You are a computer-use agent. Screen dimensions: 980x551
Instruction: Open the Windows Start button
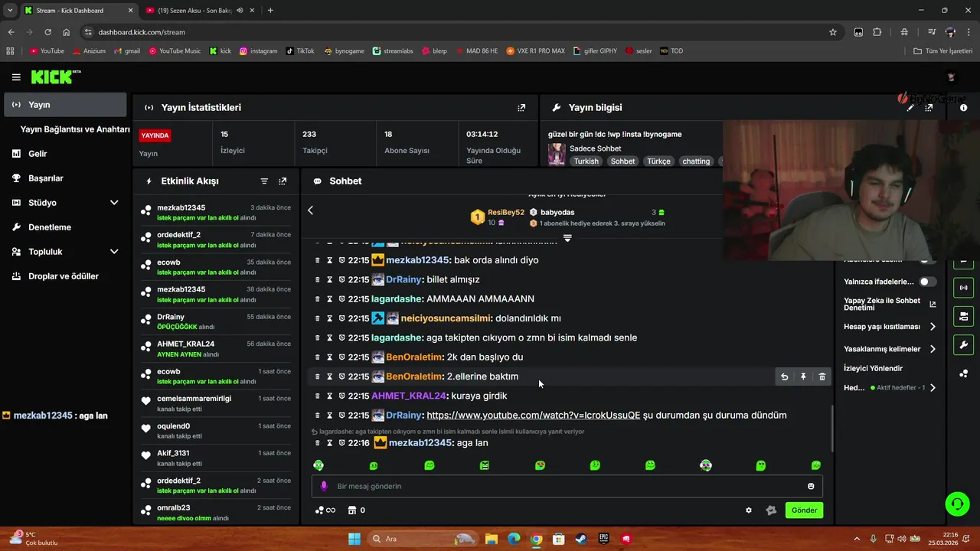point(354,539)
